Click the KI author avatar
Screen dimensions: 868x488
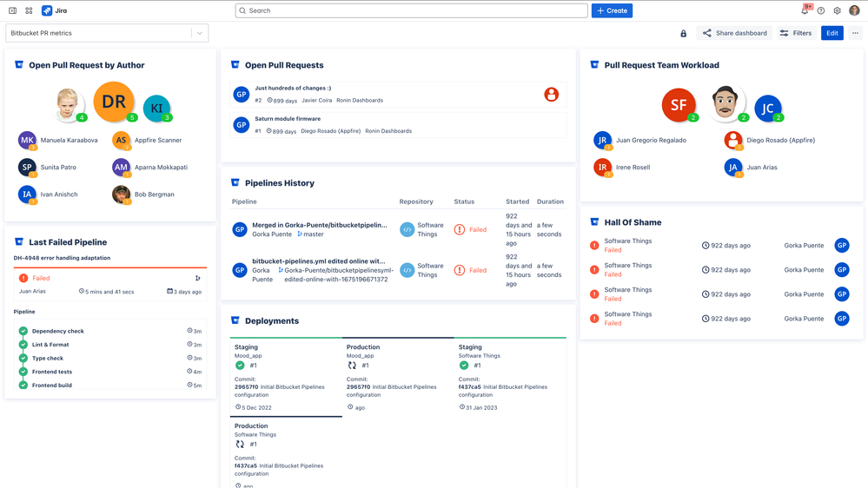[x=156, y=109]
